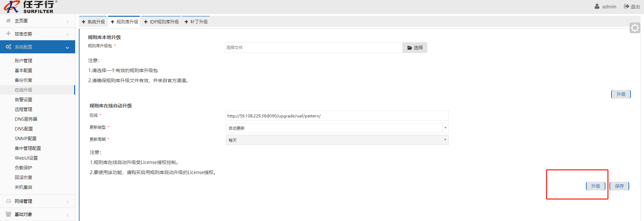Click the settings gear icon at top right
The height and width of the screenshot is (221, 644).
(x=635, y=28)
